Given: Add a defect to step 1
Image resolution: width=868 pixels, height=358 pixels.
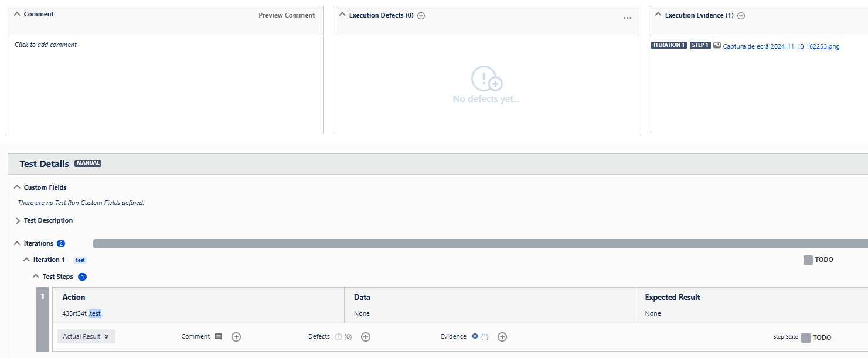Looking at the screenshot, I should click(365, 337).
